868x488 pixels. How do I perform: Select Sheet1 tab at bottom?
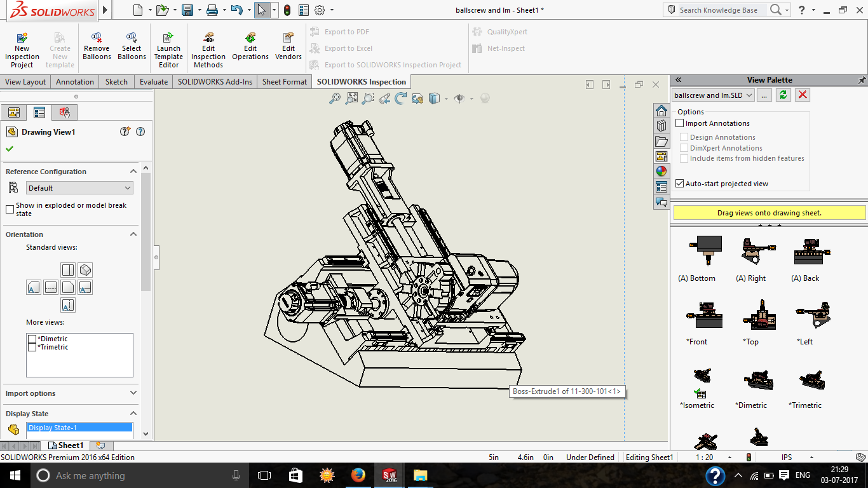65,445
